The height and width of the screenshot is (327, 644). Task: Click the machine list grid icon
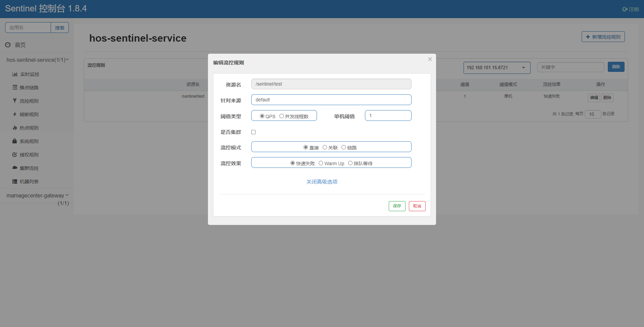[15, 182]
